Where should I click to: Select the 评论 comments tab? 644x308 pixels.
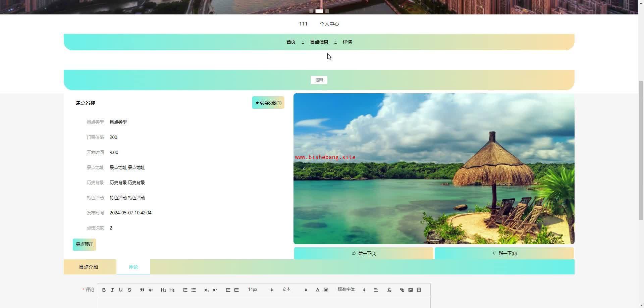[133, 267]
